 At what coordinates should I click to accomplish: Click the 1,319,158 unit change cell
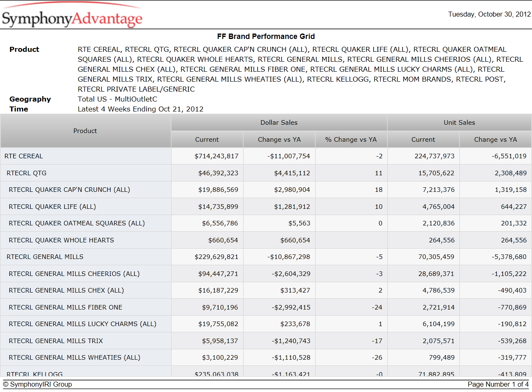(x=496, y=190)
